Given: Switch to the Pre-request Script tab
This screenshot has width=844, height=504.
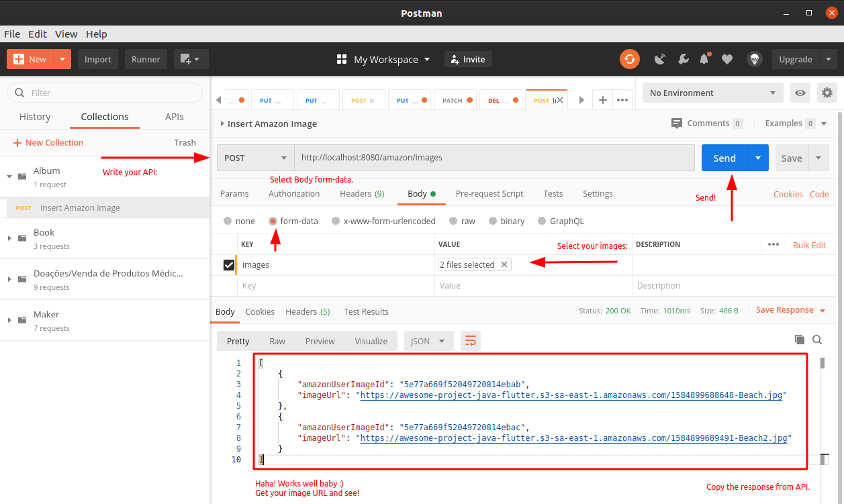Looking at the screenshot, I should click(x=489, y=193).
